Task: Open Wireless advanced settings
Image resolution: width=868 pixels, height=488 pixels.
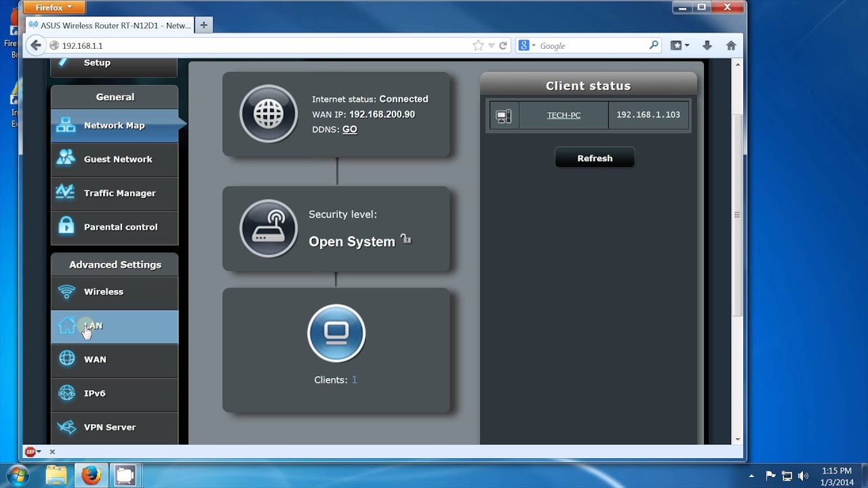Action: [114, 292]
